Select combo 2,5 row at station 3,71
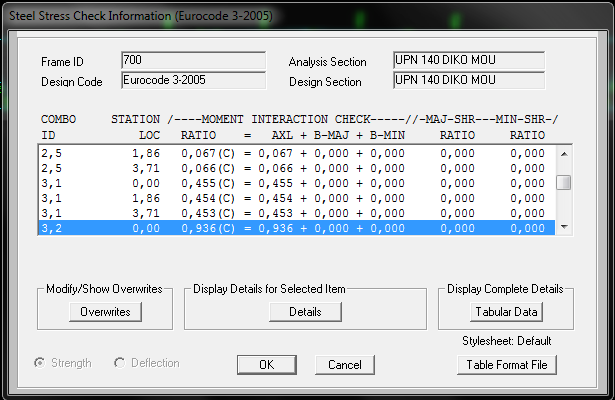This screenshot has width=615, height=400. click(297, 168)
